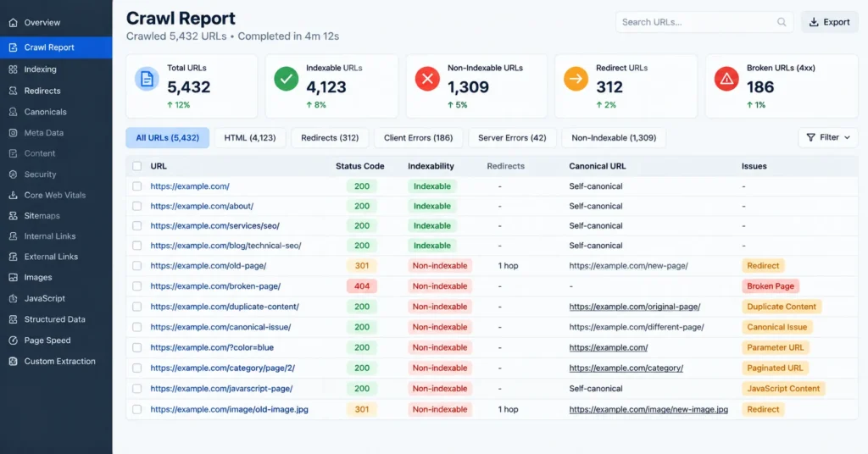This screenshot has width=868, height=454.
Task: Sort by the Status Code column header
Action: pyautogui.click(x=359, y=166)
